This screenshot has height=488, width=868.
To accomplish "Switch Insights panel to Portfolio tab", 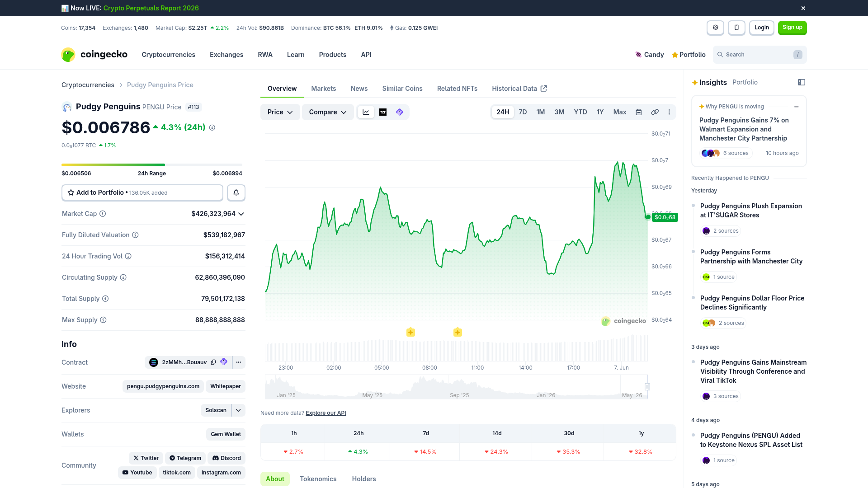I will click(x=745, y=82).
